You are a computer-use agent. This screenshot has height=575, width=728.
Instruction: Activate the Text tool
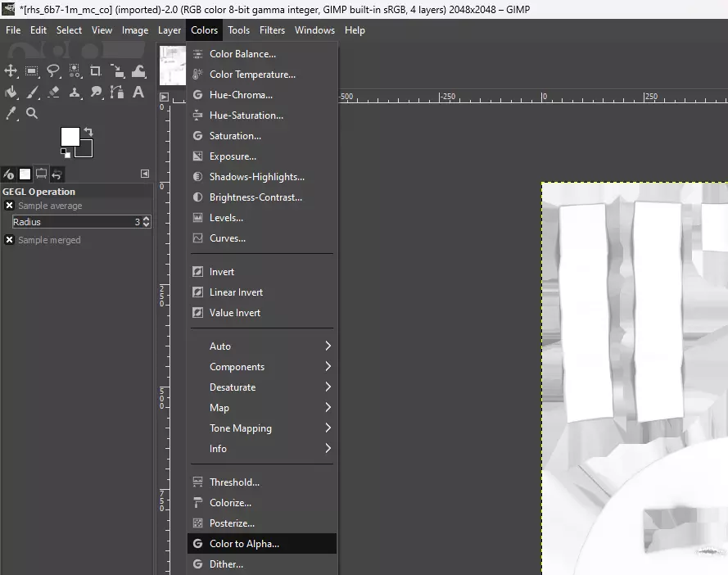(138, 93)
